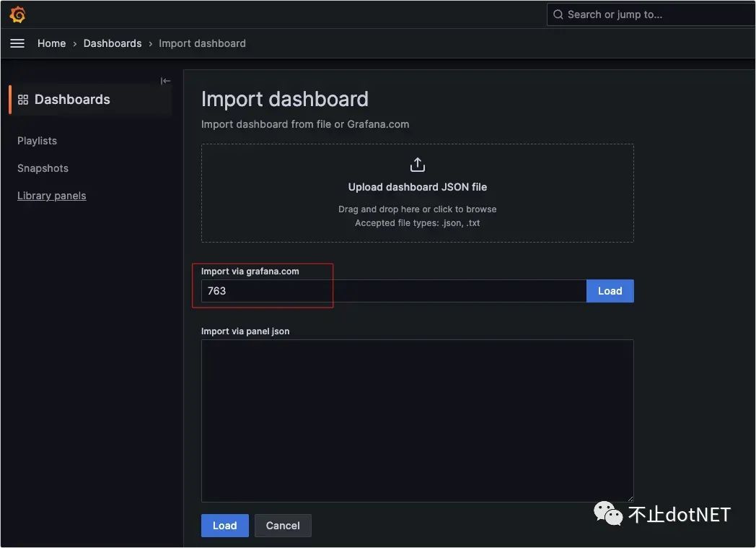The width and height of the screenshot is (756, 548).
Task: Select the Dashboards sidebar heading
Action: click(x=72, y=100)
